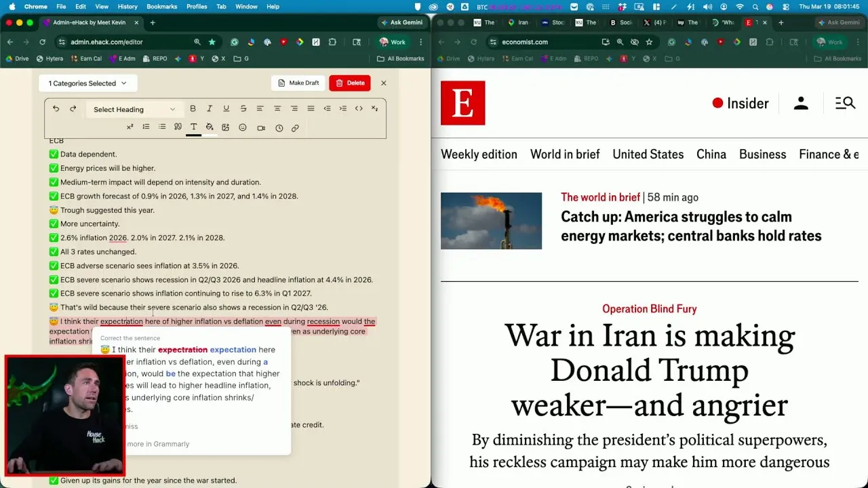This screenshot has height=488, width=868.
Task: Switch to the Iran browser tab
Action: pos(519,22)
